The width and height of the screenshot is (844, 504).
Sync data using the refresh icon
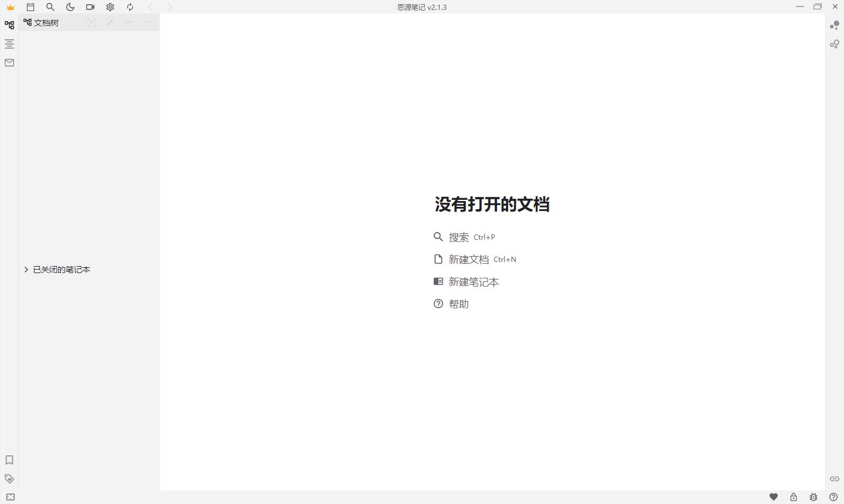130,7
